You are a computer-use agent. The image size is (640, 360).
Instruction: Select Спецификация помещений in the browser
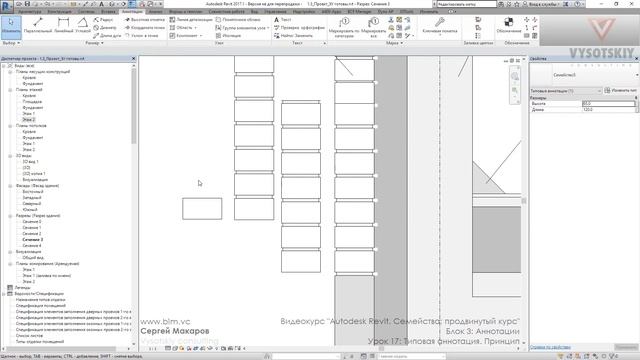pyautogui.click(x=41, y=305)
